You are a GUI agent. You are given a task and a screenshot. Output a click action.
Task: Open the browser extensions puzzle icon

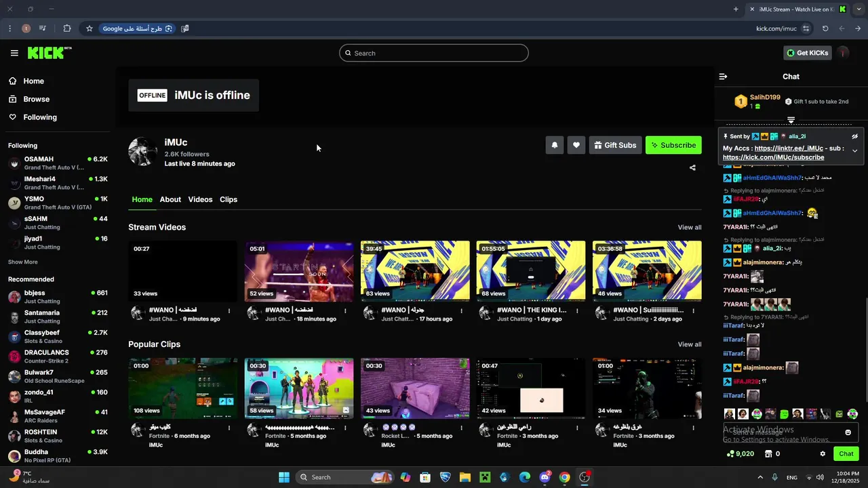(x=67, y=28)
